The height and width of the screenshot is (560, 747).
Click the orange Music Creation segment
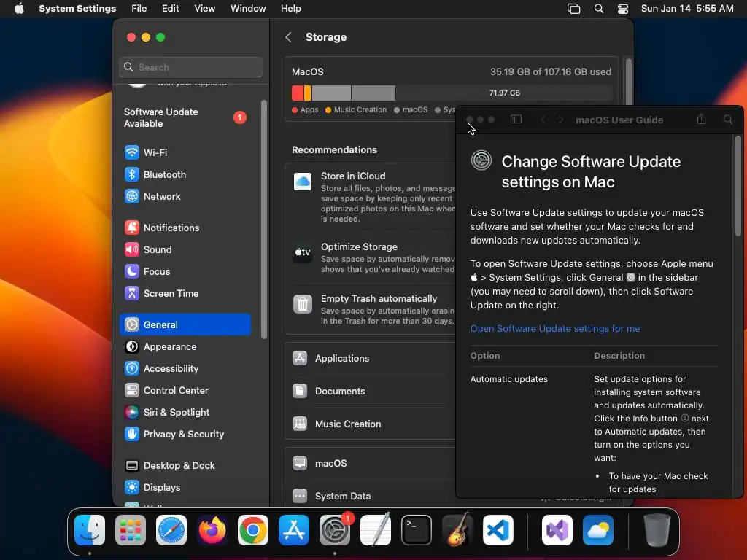(308, 93)
